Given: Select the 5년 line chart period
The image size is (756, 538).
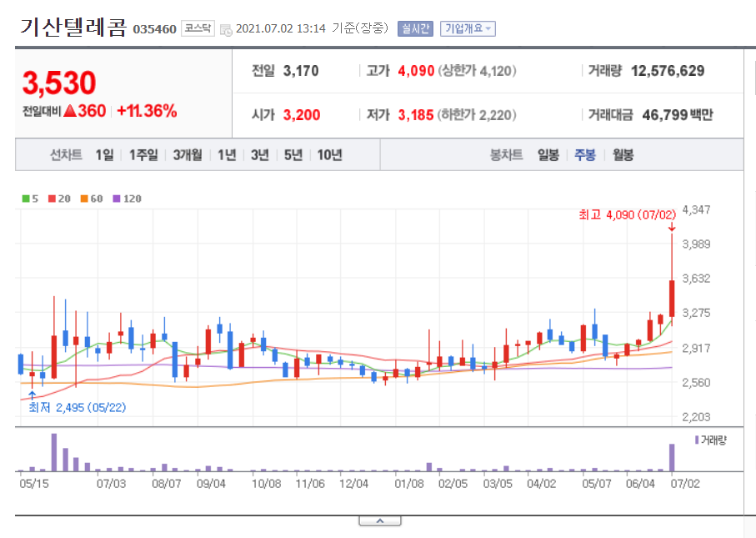Looking at the screenshot, I should pyautogui.click(x=293, y=155).
